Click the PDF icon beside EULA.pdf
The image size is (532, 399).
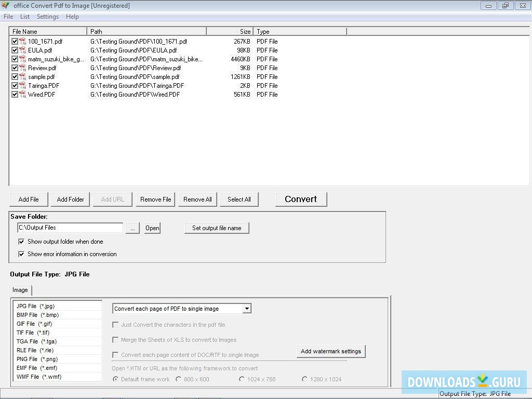tap(22, 50)
